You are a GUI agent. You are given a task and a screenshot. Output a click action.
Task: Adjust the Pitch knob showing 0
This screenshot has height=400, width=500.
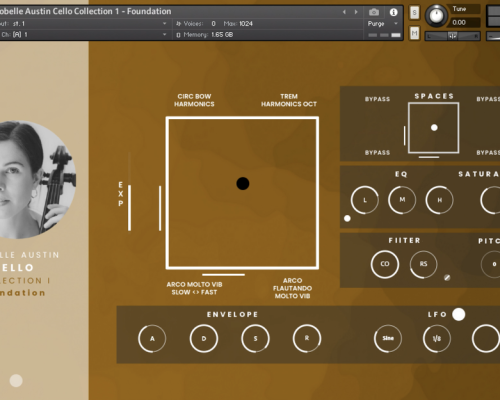coord(491,264)
